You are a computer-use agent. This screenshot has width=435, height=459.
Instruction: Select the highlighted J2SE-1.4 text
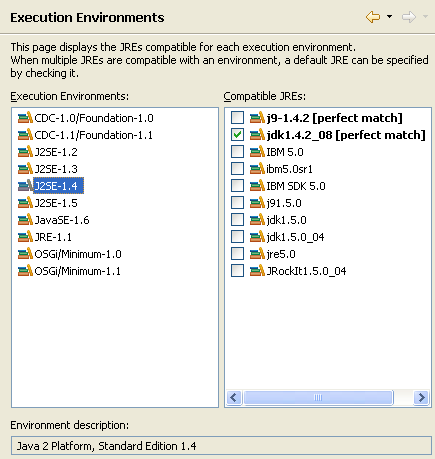pos(58,186)
